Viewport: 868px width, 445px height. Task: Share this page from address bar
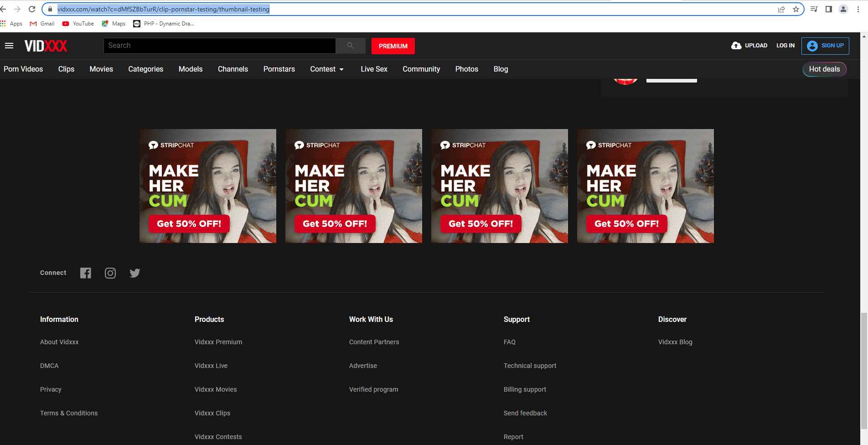coord(781,9)
